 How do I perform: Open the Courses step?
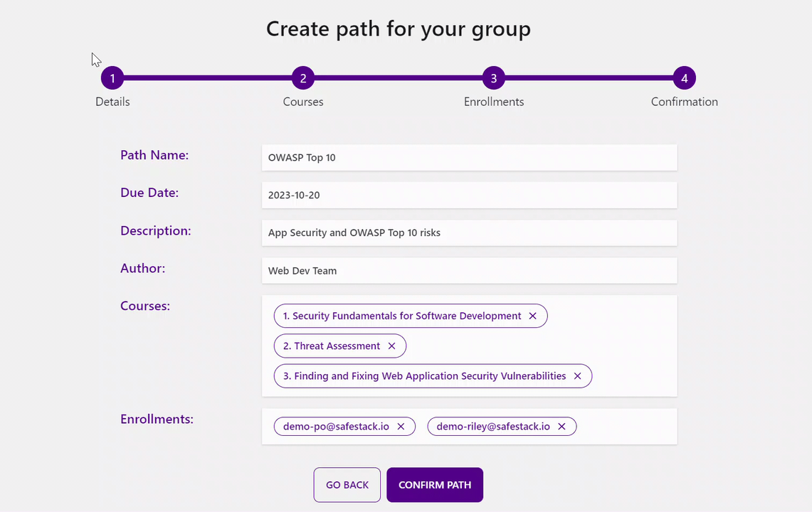pos(302,101)
